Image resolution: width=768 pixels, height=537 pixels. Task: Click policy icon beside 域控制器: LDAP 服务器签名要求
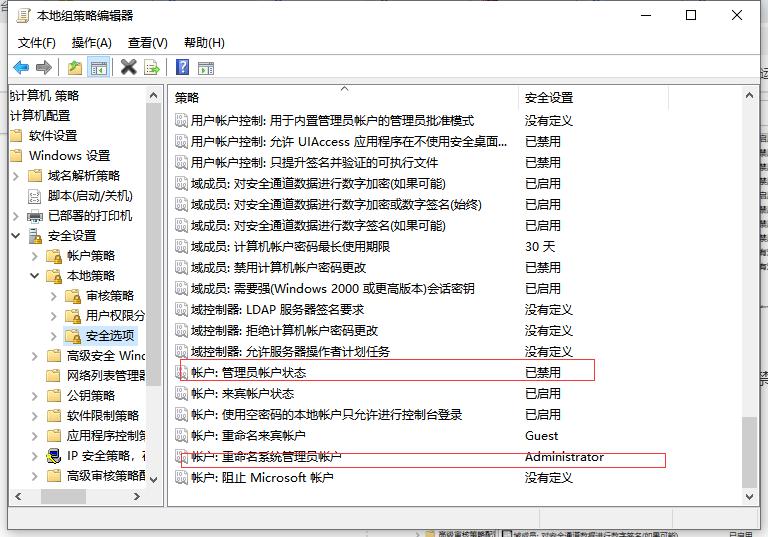[x=181, y=310]
